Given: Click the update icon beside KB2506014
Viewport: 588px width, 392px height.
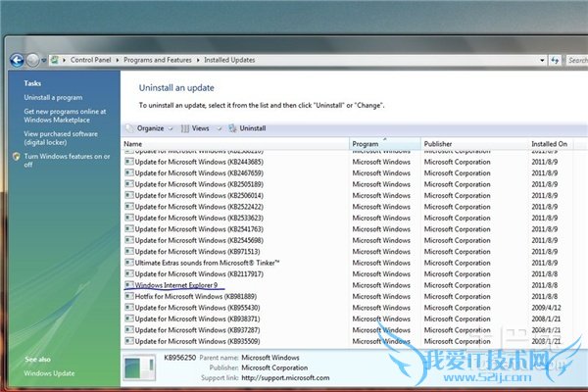Looking at the screenshot, I should 129,195.
